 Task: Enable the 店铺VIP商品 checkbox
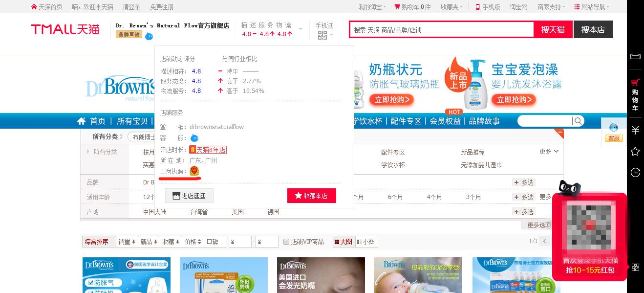pyautogui.click(x=286, y=241)
